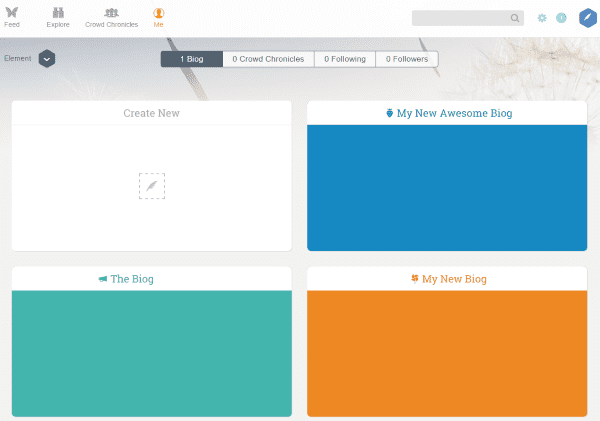View the 0 Followers tab
The image size is (600, 421).
407,59
